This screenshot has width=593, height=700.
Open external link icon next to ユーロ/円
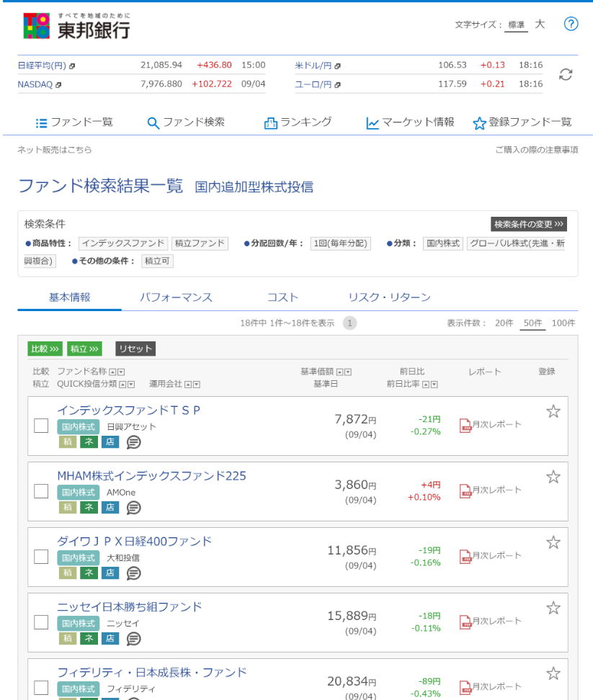[x=338, y=85]
